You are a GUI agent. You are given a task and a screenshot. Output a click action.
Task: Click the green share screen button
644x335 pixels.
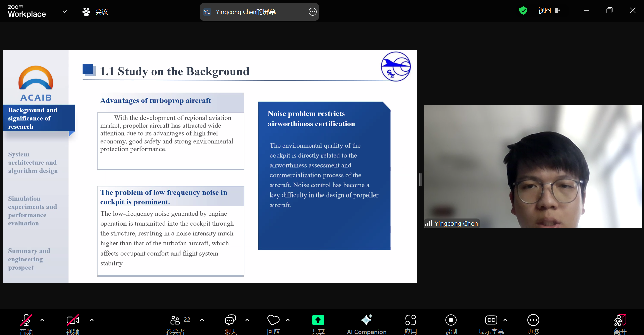tap(318, 320)
